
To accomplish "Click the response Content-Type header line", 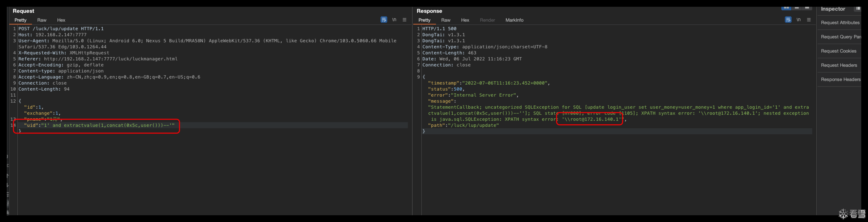I will pos(485,47).
